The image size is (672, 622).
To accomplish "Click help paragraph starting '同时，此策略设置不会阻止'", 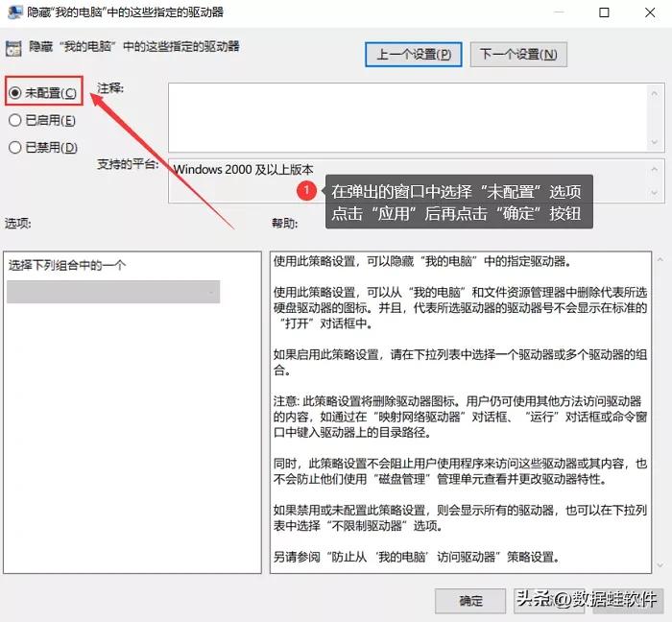I will coord(460,470).
